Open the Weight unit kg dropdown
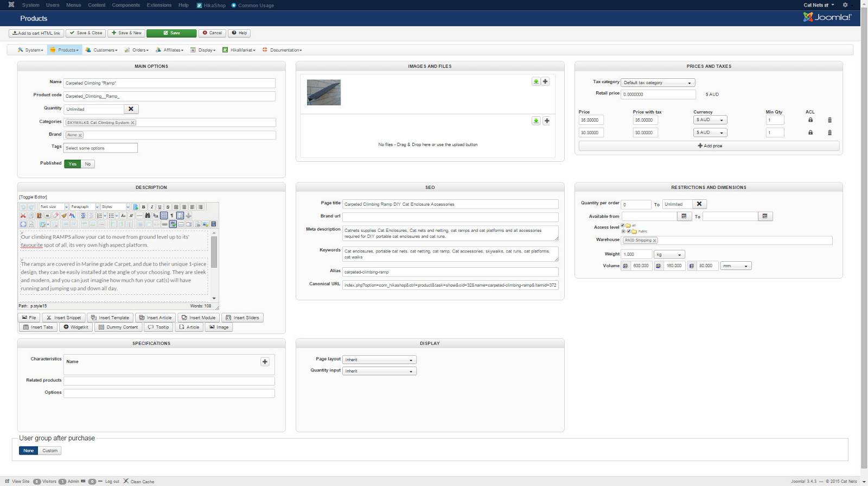The image size is (868, 486). (x=668, y=255)
